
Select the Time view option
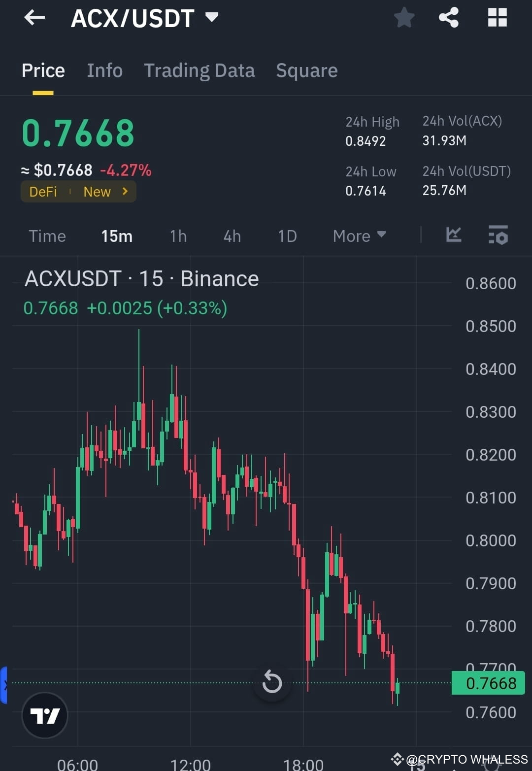[47, 236]
